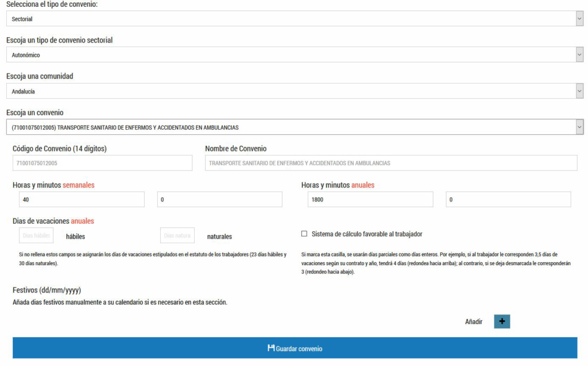
Task: Click the Días hábiles vacation field
Action: tap(36, 235)
